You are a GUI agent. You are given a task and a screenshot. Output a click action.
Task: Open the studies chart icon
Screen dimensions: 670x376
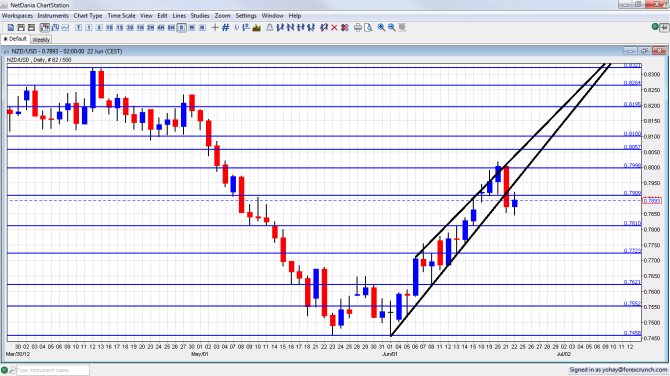257,27
